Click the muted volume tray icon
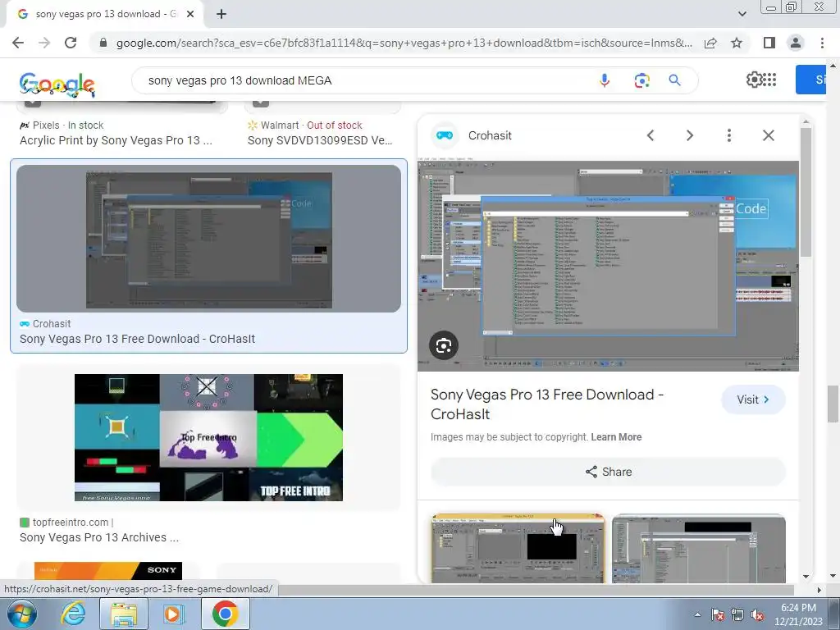 click(757, 615)
